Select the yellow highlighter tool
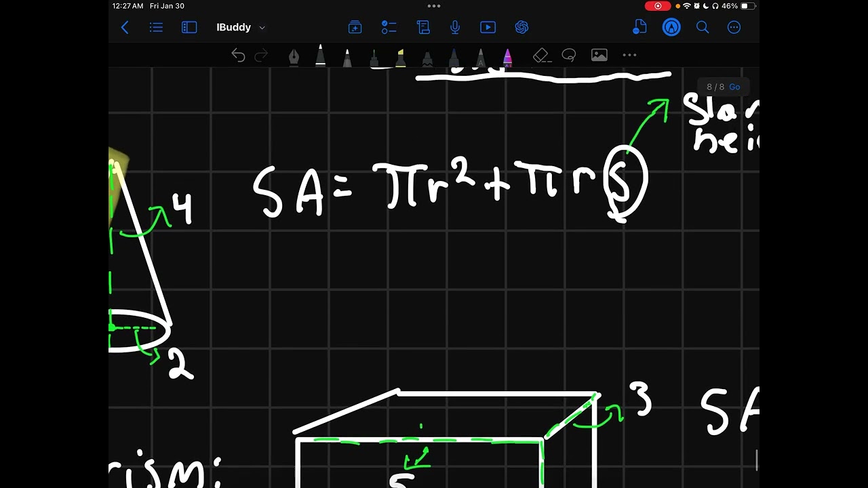This screenshot has height=488, width=868. pos(401,57)
